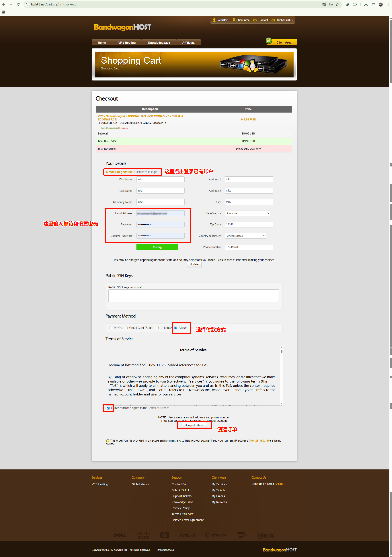Viewport: 392px width, 557px height.
Task: Open browser downloads icon
Action: coord(366,4)
